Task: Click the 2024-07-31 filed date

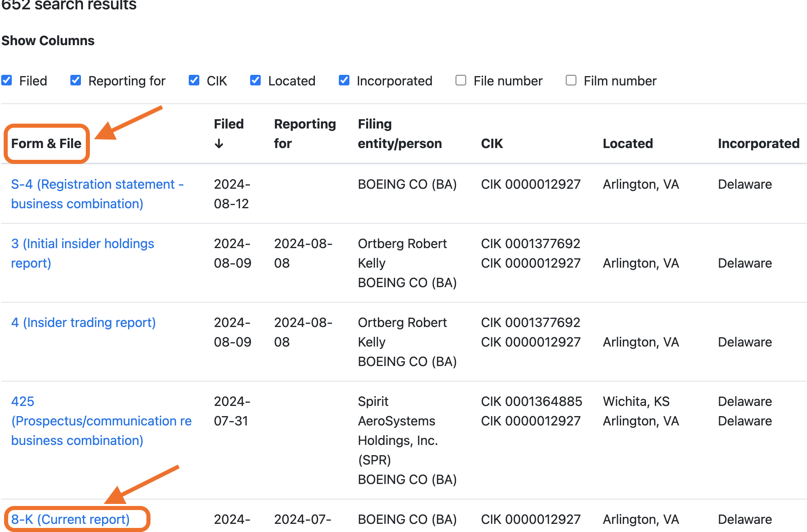Action: point(232,411)
